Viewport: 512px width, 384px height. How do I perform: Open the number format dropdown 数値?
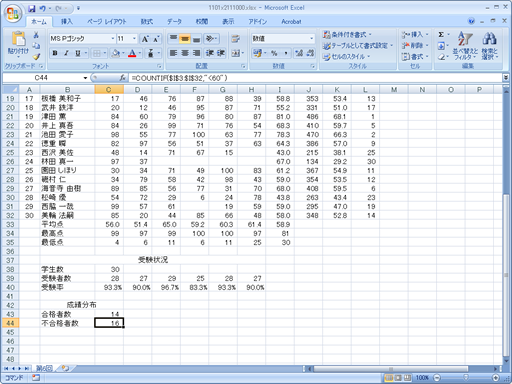coord(312,39)
